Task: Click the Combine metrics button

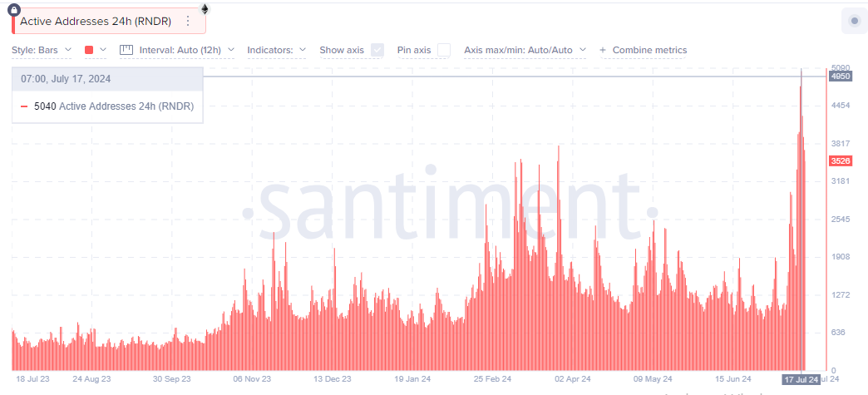Action: 644,50
